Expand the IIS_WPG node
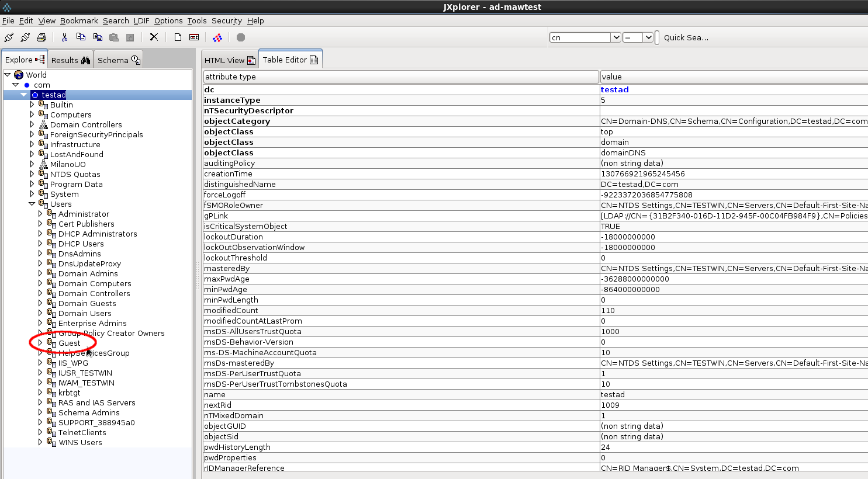Image resolution: width=868 pixels, height=479 pixels. [40, 363]
